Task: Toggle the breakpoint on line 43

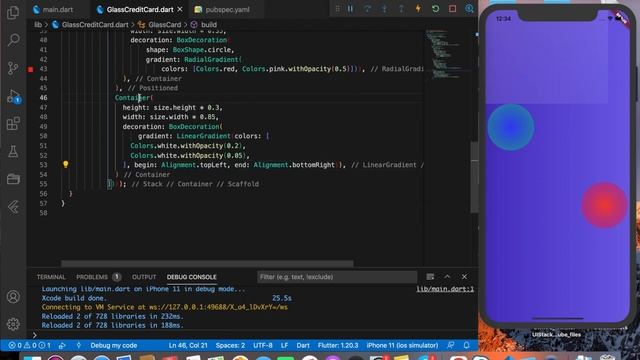Action: click(x=31, y=69)
